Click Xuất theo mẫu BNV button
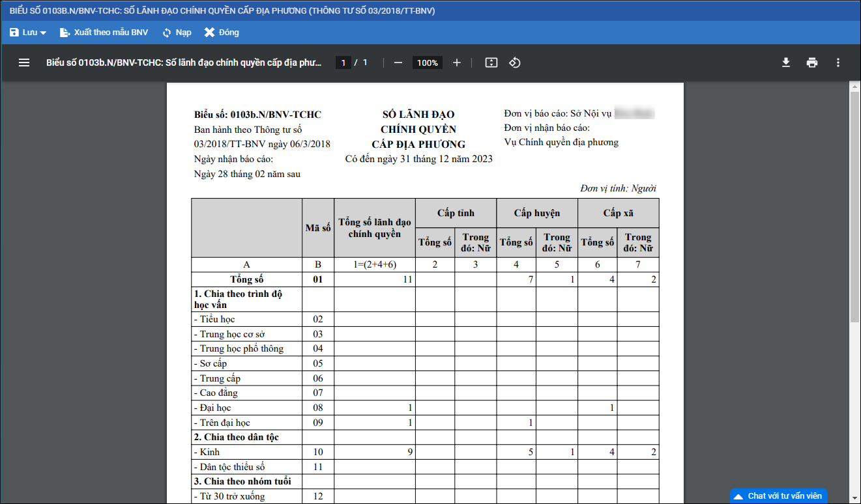Viewport: 861px width, 504px height. [104, 33]
